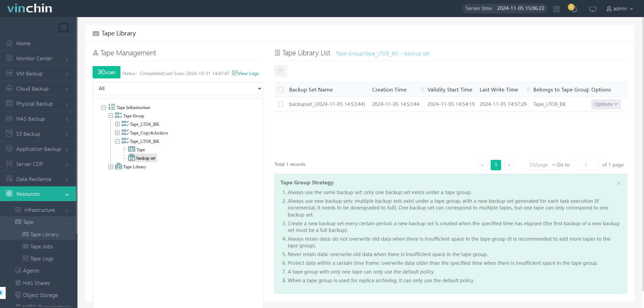Screen dimensions: 644x308
Task: Open Tape Jobs in sidebar
Action: pyautogui.click(x=41, y=247)
